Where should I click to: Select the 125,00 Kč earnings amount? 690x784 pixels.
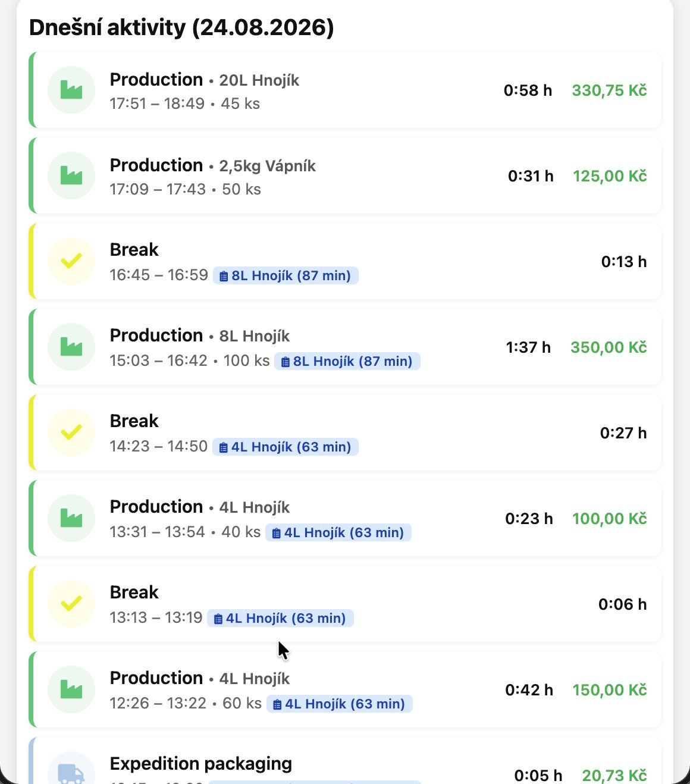point(610,176)
